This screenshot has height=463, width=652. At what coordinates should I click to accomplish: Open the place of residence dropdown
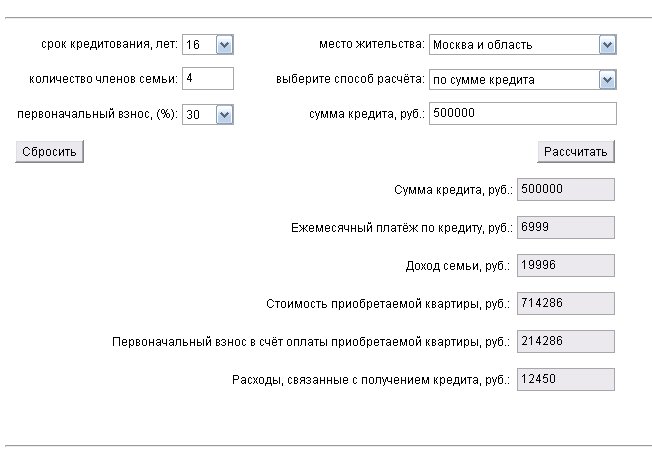606,45
